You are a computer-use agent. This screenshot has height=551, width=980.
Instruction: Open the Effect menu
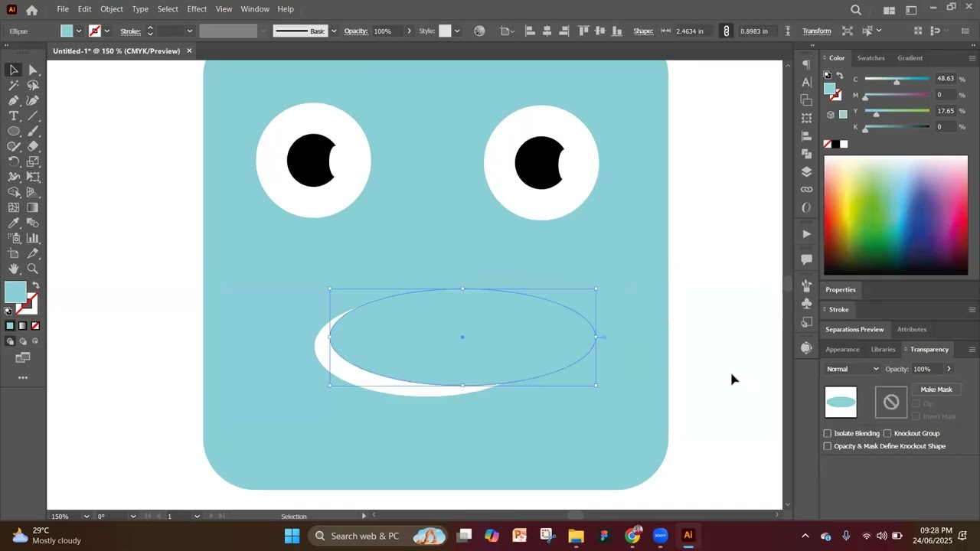197,9
